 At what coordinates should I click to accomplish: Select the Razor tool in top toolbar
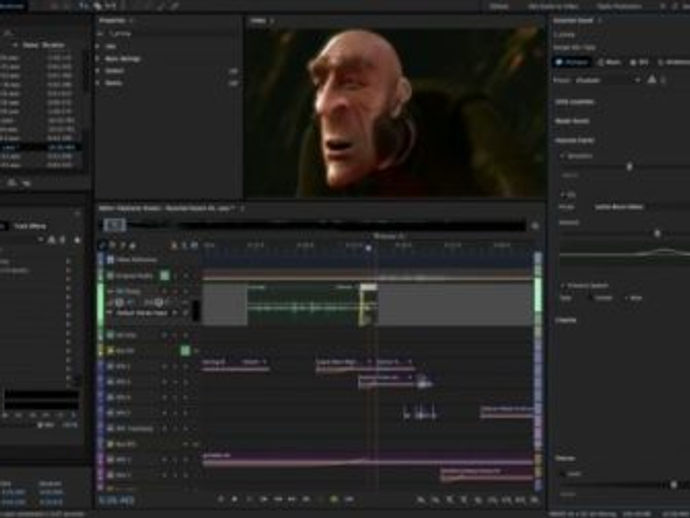click(x=97, y=6)
